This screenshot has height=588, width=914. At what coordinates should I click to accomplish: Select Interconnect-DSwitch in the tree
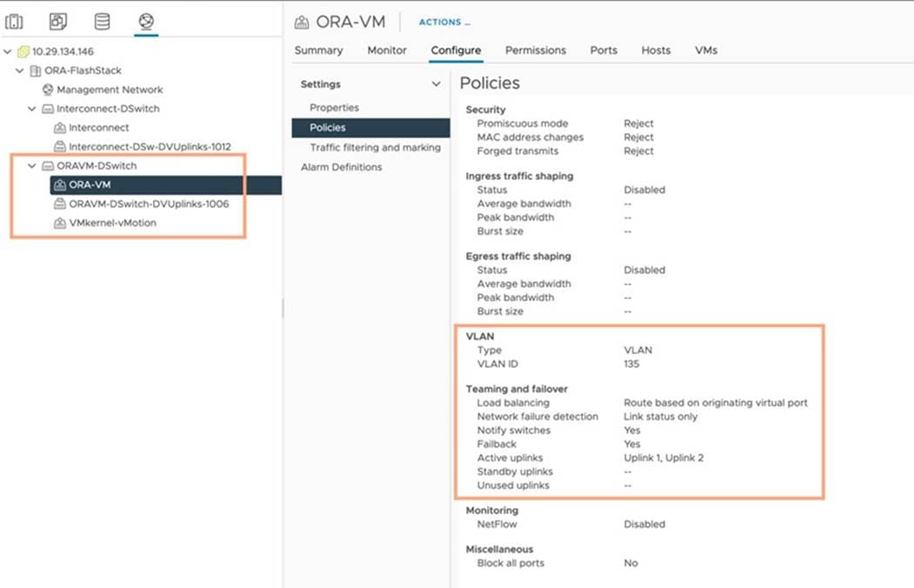pos(108,109)
